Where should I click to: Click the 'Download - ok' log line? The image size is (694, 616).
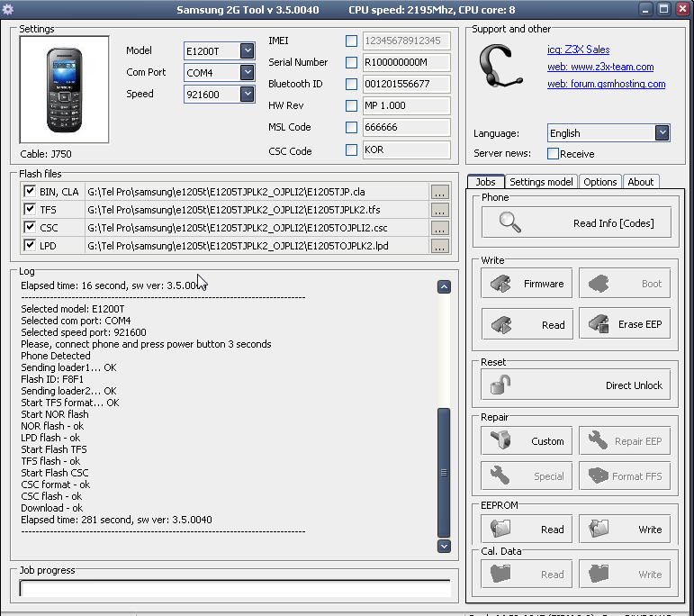coord(51,508)
